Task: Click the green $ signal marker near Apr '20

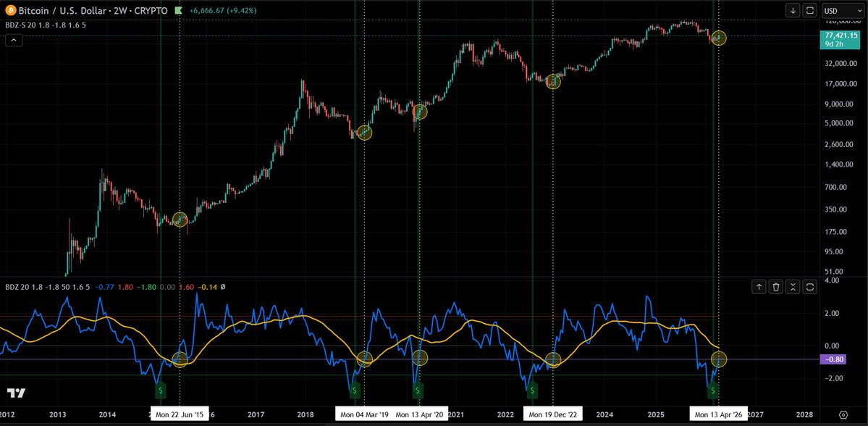Action: 418,390
